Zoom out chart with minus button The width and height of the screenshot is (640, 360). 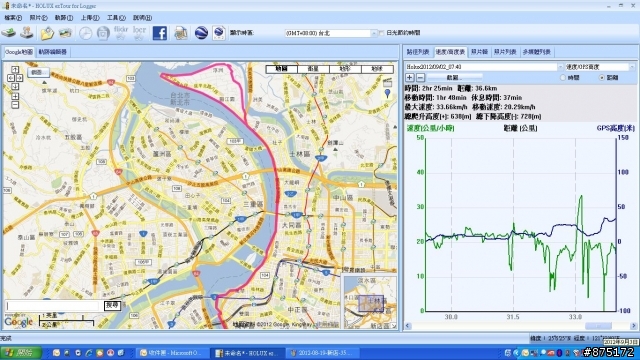tap(421, 77)
